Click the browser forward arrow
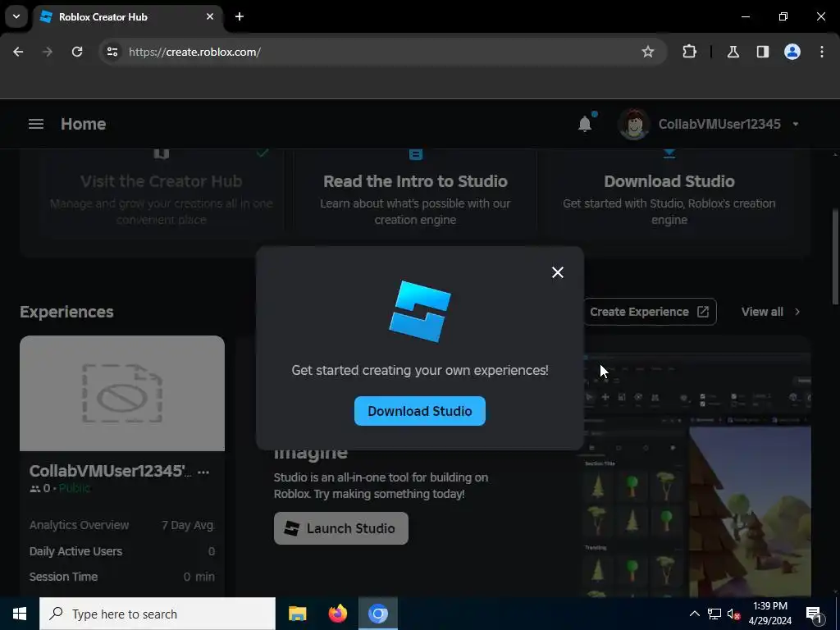 point(48,52)
